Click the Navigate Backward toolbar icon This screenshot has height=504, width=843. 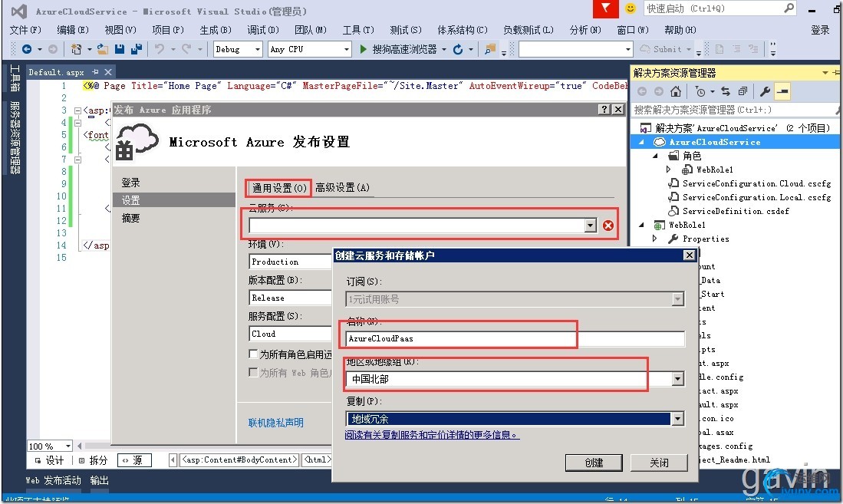tap(26, 49)
